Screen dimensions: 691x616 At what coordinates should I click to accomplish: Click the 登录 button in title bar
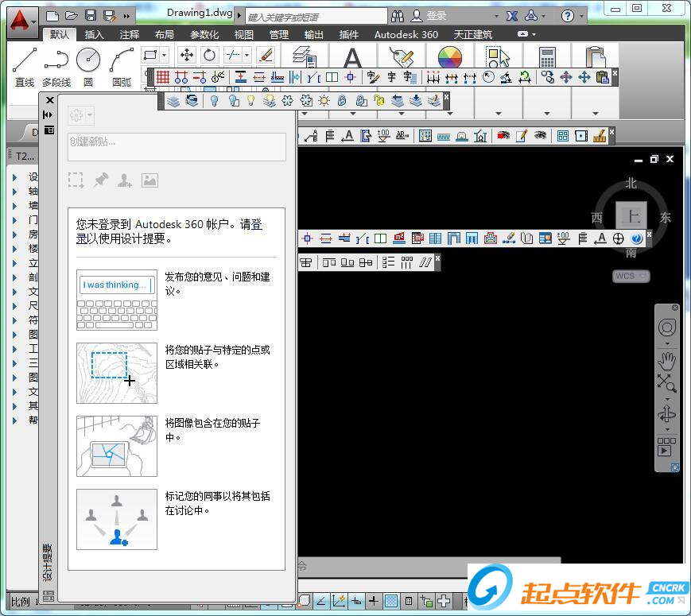coord(437,16)
